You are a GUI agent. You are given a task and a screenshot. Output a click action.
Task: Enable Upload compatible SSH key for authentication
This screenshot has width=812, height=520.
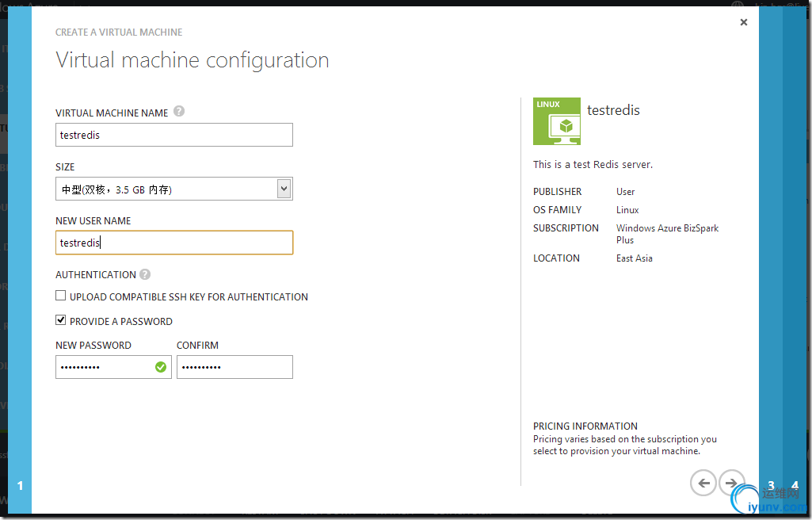(x=60, y=296)
